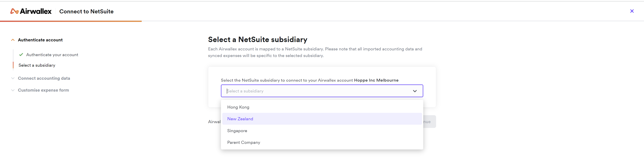Choose Hong Kong from the subsidiary list
644x162 pixels.
[x=238, y=107]
